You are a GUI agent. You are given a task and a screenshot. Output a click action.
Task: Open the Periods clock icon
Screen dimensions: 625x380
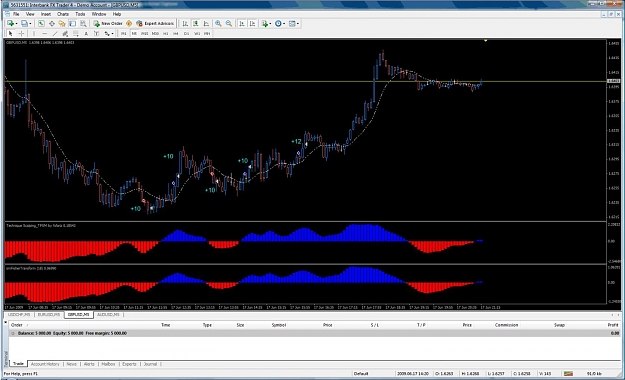coord(278,24)
